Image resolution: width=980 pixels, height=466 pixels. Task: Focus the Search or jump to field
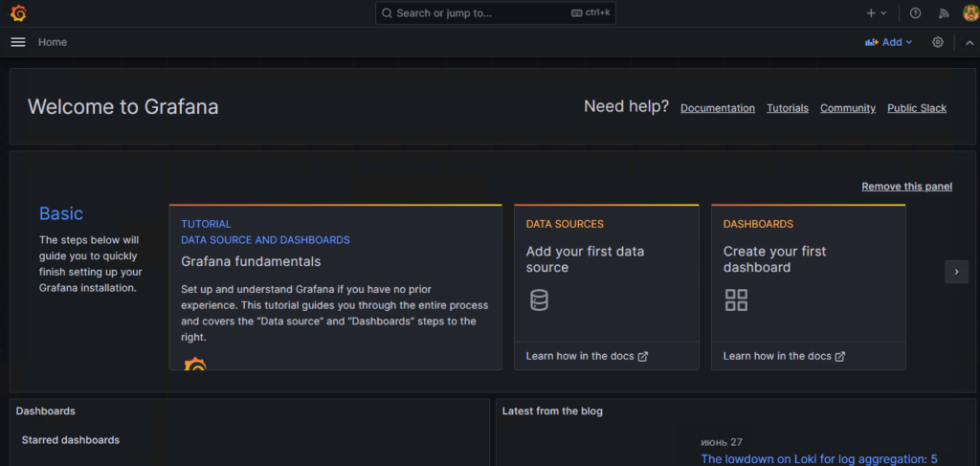point(495,13)
